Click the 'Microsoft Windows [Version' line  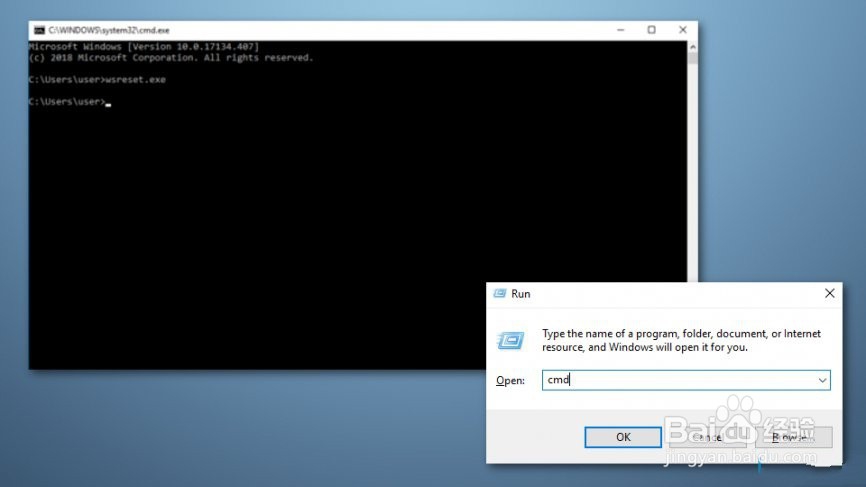(x=144, y=46)
